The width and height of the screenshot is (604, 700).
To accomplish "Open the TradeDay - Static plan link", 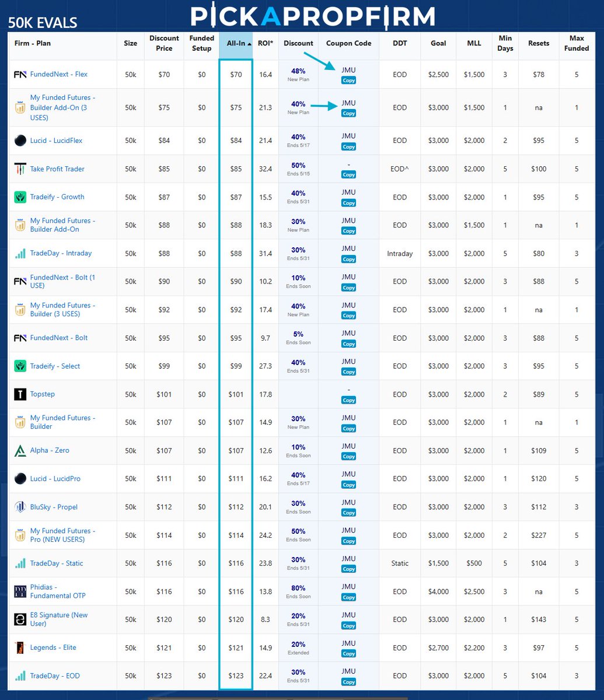I will tap(57, 563).
